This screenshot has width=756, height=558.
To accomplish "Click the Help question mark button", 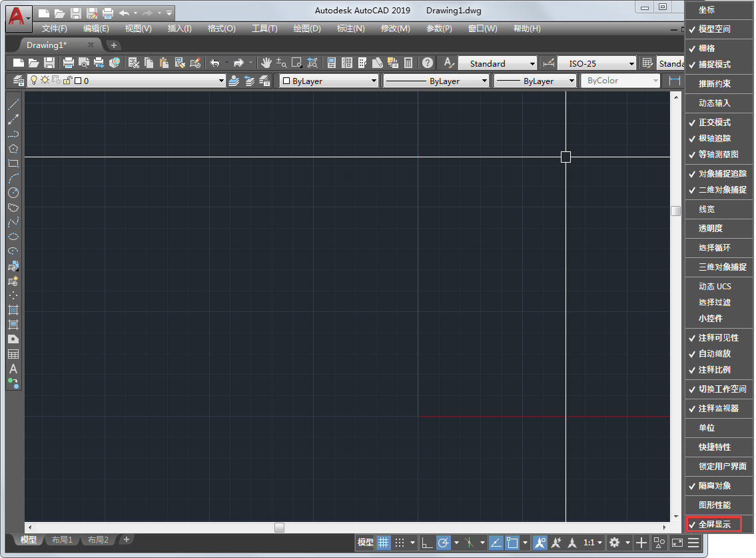I will (428, 63).
